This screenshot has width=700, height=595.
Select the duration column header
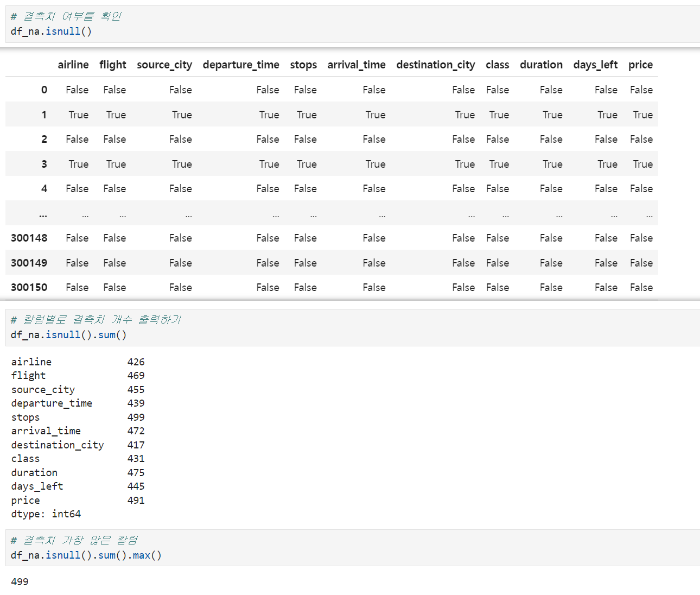click(x=541, y=65)
